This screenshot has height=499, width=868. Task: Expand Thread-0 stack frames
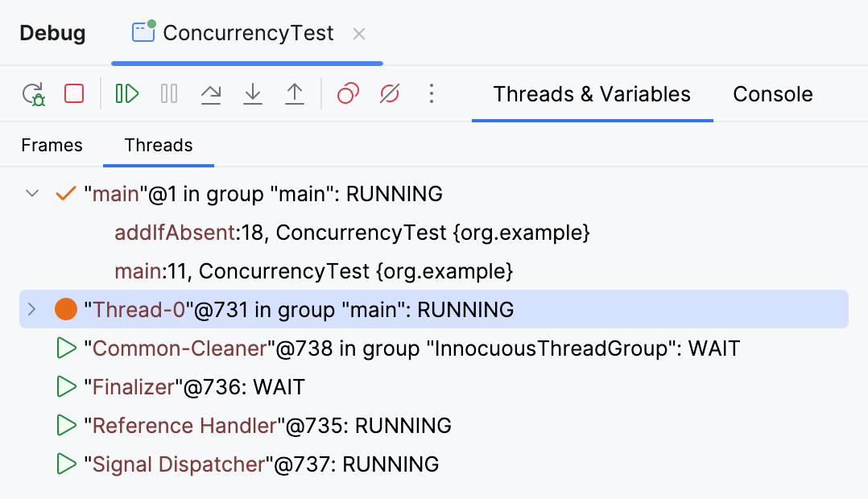[x=32, y=309]
